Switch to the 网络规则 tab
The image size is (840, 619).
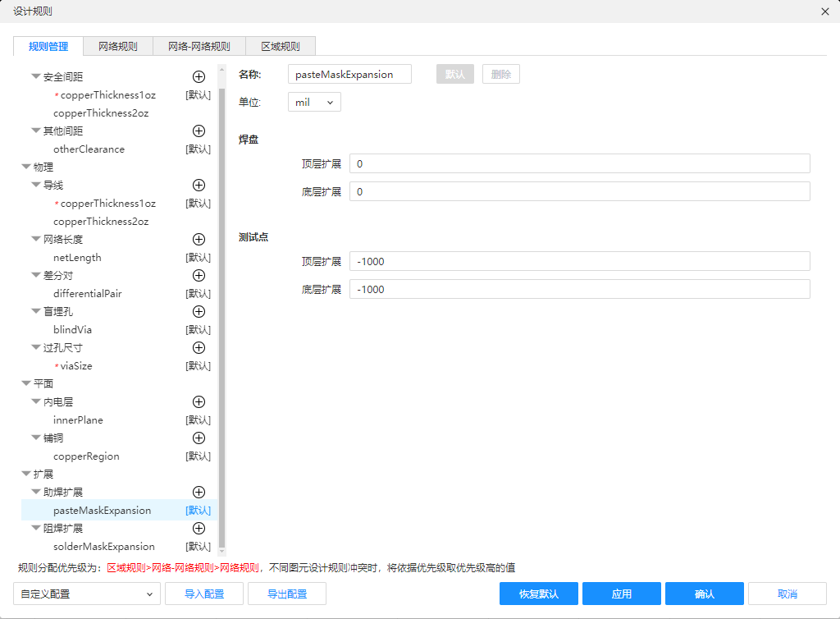coord(118,46)
